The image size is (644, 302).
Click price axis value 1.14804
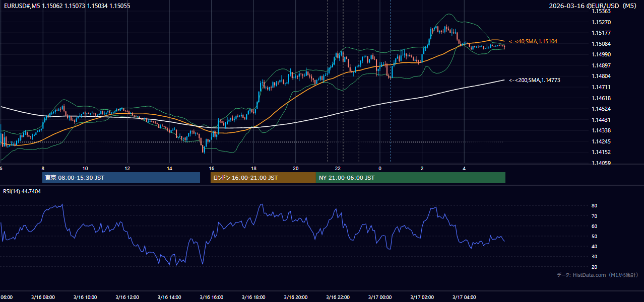pos(601,76)
